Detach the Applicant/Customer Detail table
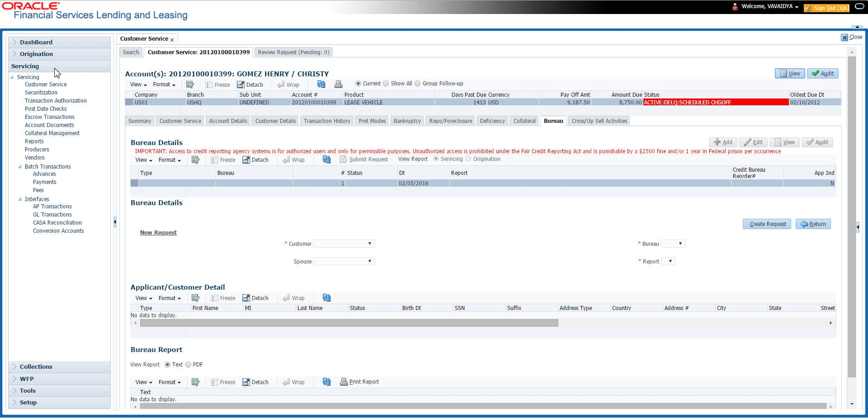 click(x=255, y=298)
